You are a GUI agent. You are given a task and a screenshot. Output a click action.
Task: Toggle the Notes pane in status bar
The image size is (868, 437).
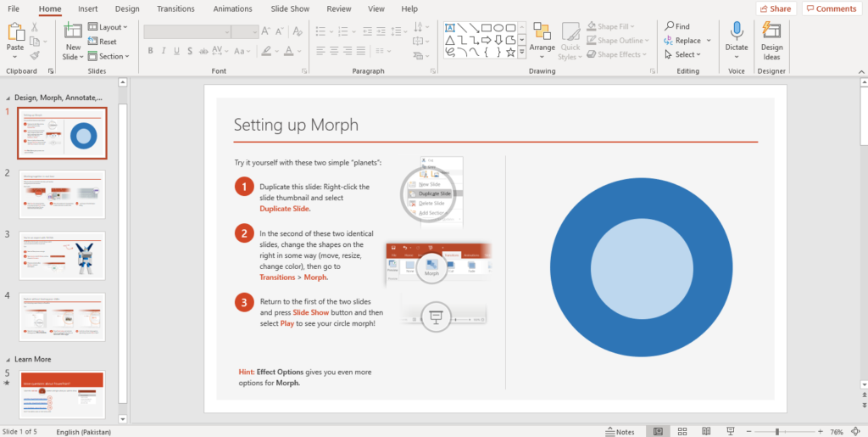point(620,432)
